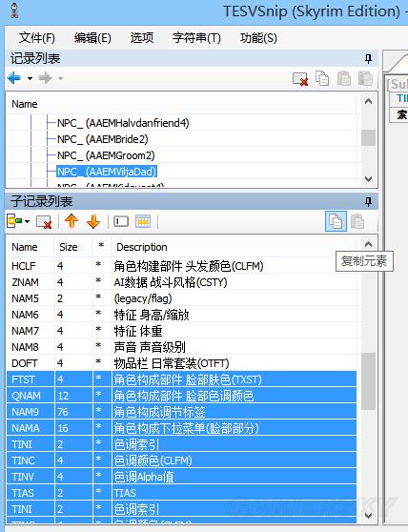Click the back navigation arrow in record list

pos(14,78)
